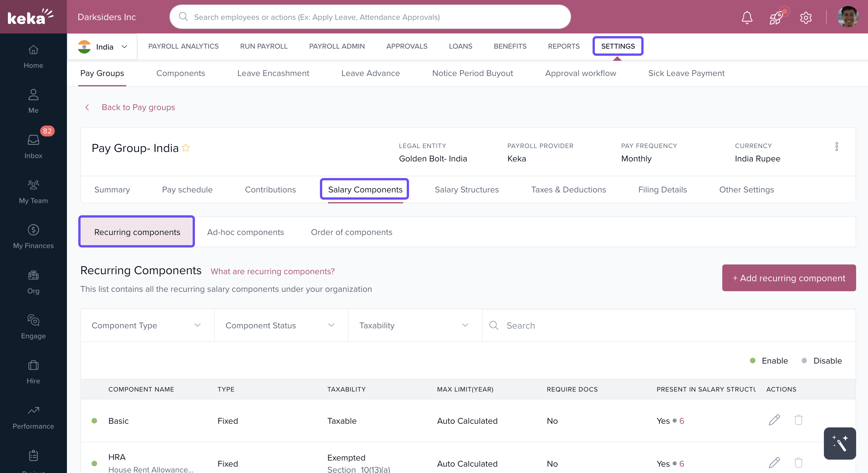Viewport: 868px width, 473px height.
Task: Open the three-dot menu on pay group card
Action: 836,147
